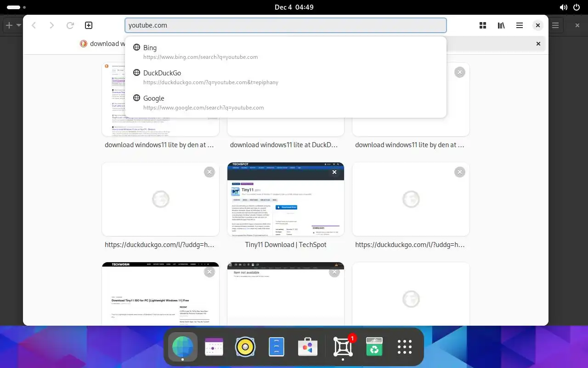Open the "Item not available" tab thumbnail

pyautogui.click(x=286, y=294)
